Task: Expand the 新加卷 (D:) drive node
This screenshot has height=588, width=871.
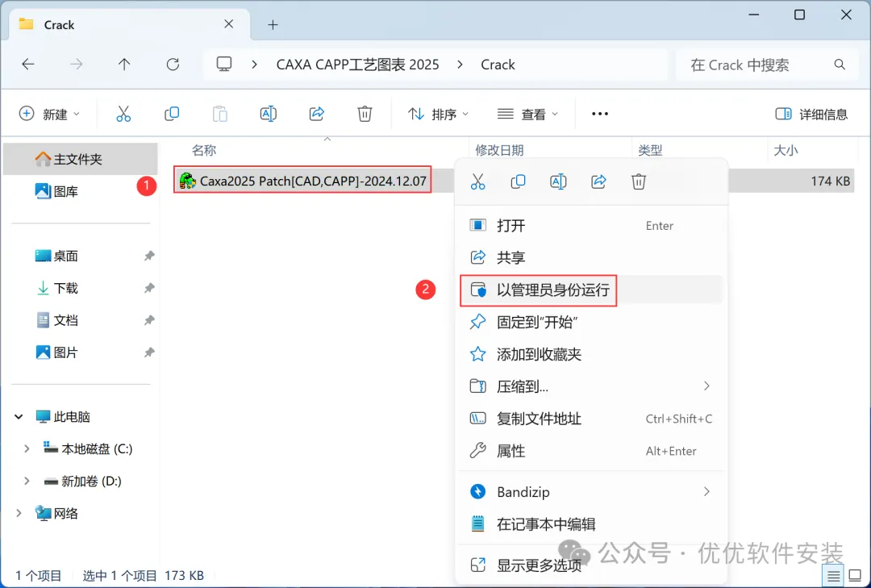Action: point(26,481)
